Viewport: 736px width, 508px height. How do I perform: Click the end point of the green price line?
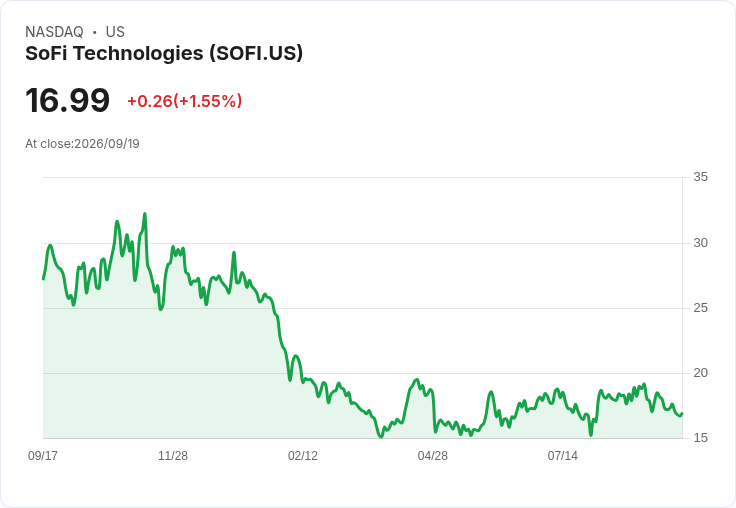(x=682, y=414)
